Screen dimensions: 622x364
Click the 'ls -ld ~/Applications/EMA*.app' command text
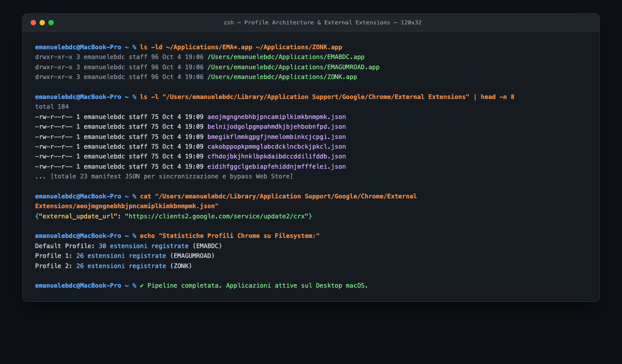[196, 47]
